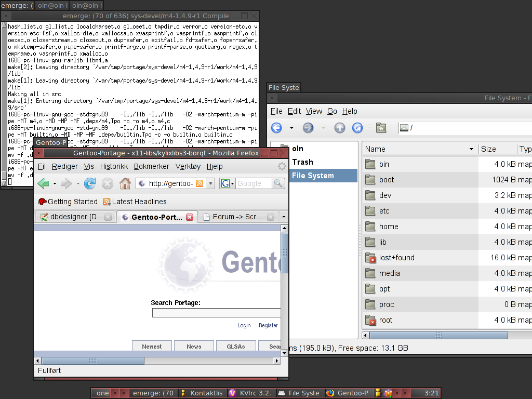The height and width of the screenshot is (399, 532).
Task: Reload the Gentoo-Portage page in Firefox
Action: pos(90,183)
